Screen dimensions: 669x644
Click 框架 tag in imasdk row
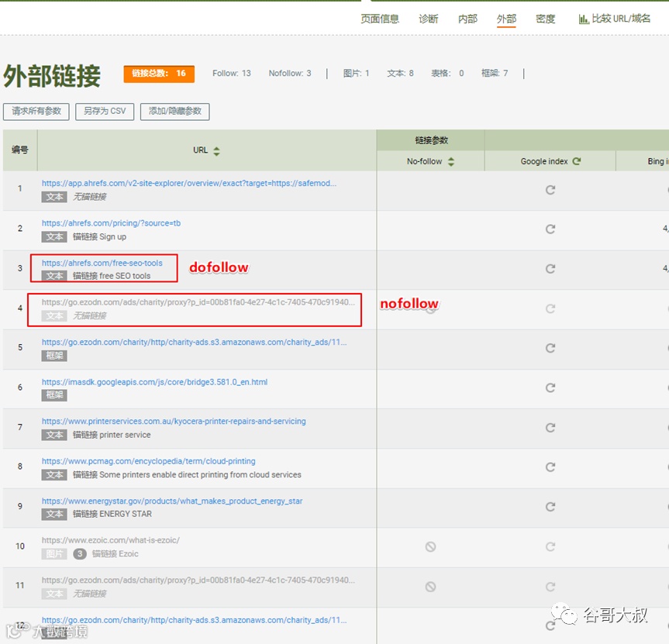click(x=54, y=395)
